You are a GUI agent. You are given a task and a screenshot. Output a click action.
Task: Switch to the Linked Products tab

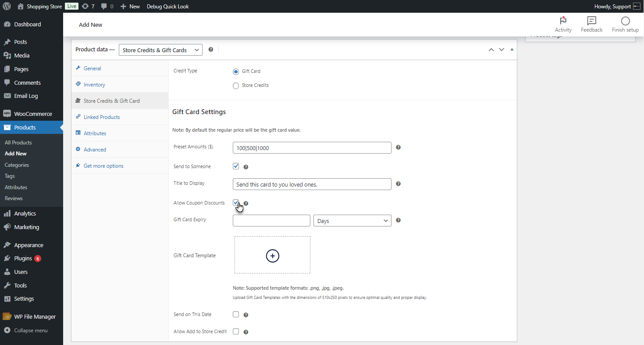point(120,117)
